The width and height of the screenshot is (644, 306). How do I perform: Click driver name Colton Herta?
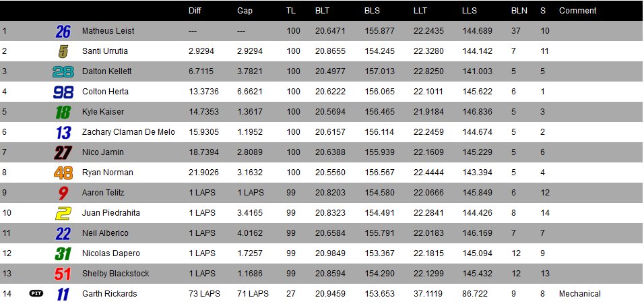105,92
